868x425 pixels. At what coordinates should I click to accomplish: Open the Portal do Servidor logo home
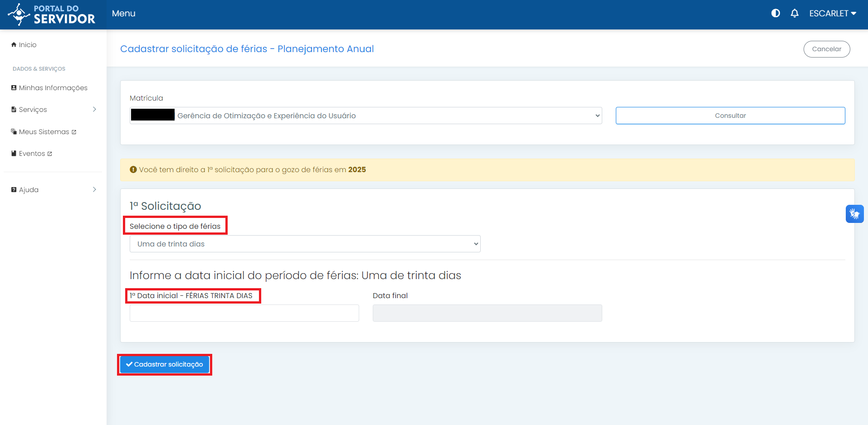(x=51, y=14)
